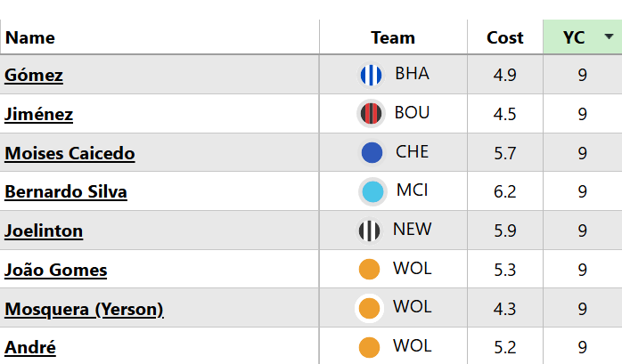
Task: Open the YC column sort dropdown arrow
Action: click(609, 37)
